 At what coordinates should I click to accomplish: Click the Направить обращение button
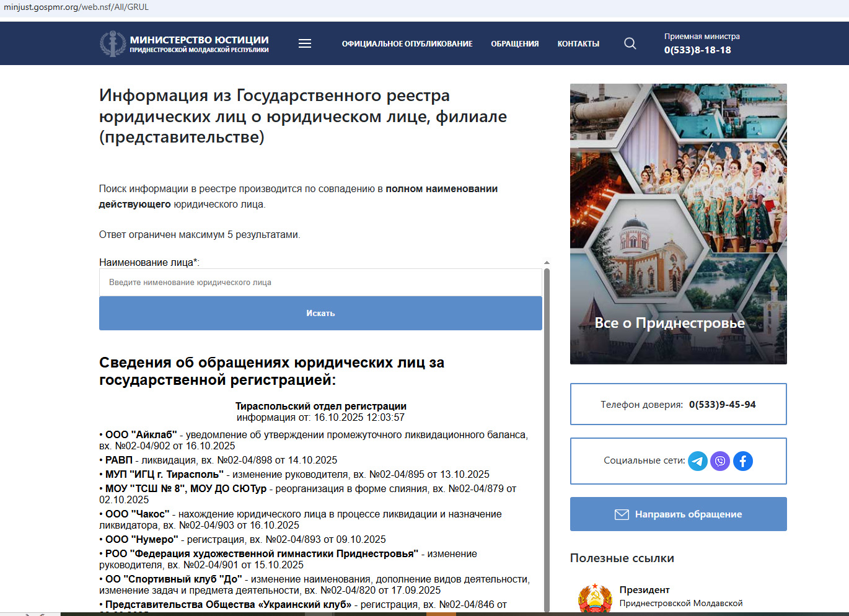click(678, 514)
